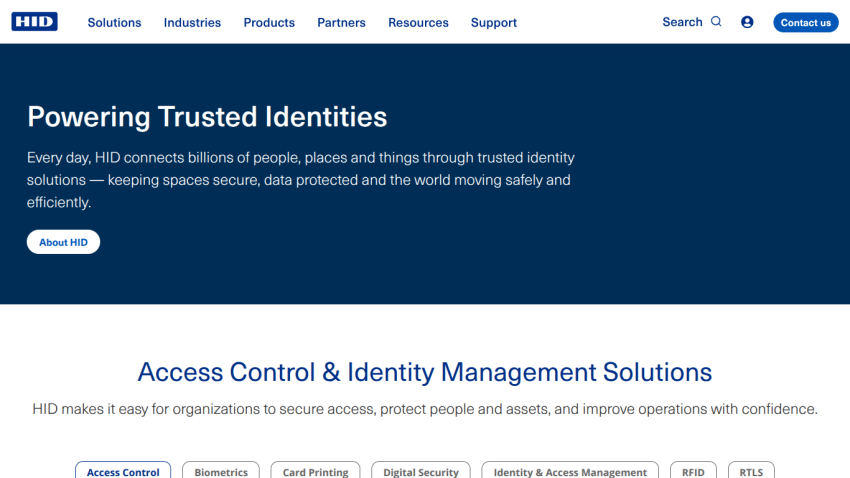The image size is (850, 478).
Task: Select the Card Printing tab
Action: click(x=315, y=470)
